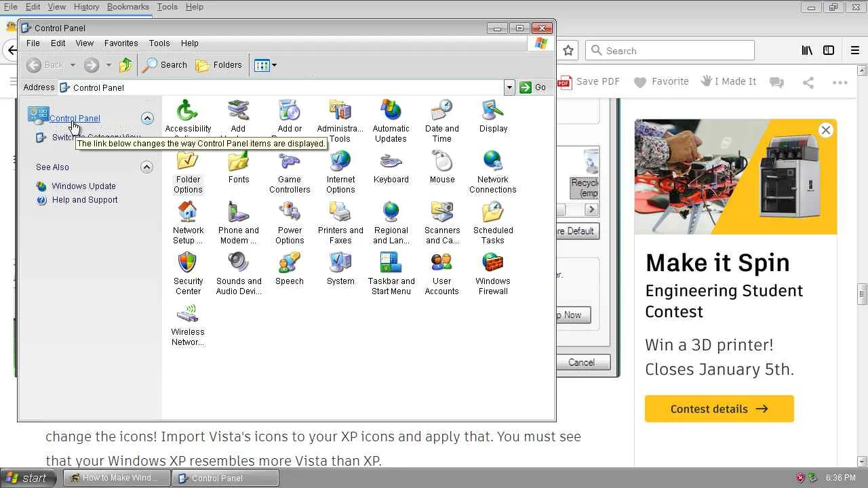Click the Windows start button

click(x=29, y=478)
